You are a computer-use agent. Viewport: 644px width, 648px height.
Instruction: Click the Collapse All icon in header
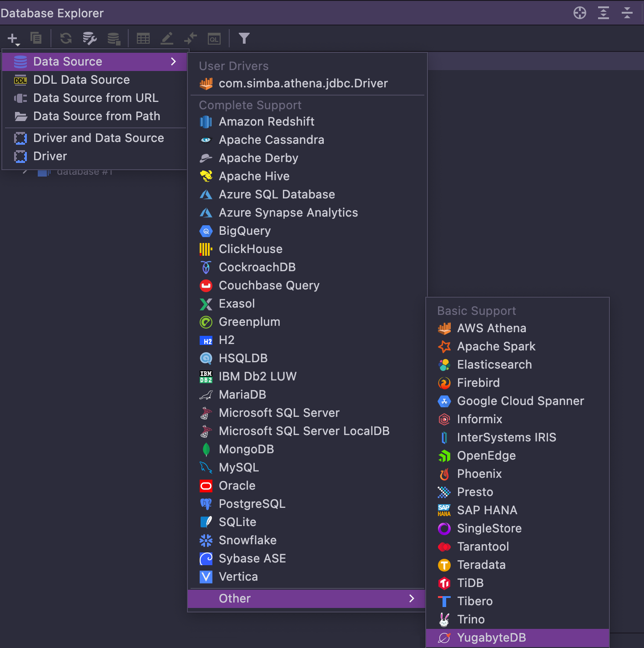pos(627,13)
